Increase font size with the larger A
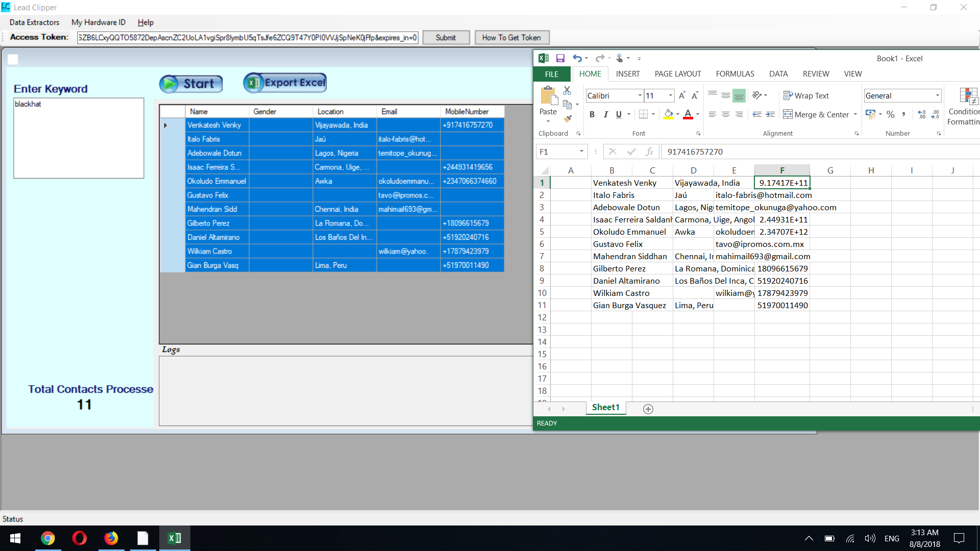This screenshot has height=551, width=980. click(682, 95)
